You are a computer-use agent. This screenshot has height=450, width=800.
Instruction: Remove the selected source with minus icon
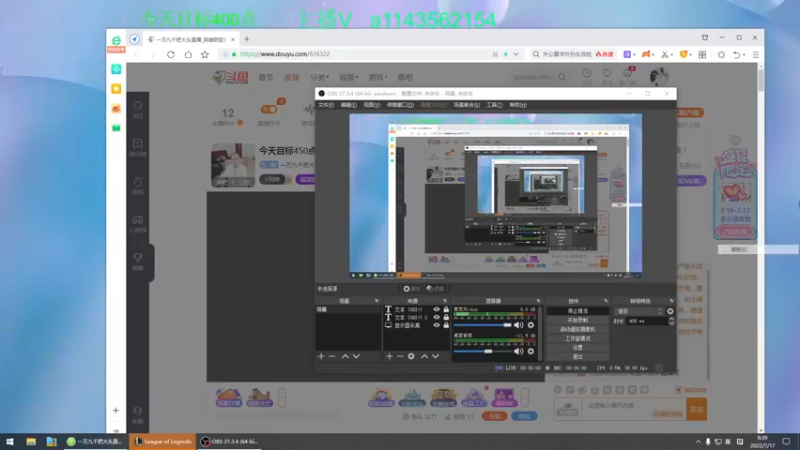tap(400, 356)
